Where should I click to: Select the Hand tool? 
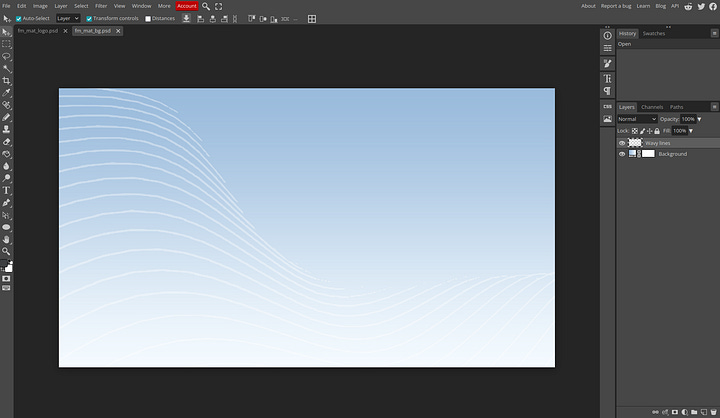[x=6, y=239]
